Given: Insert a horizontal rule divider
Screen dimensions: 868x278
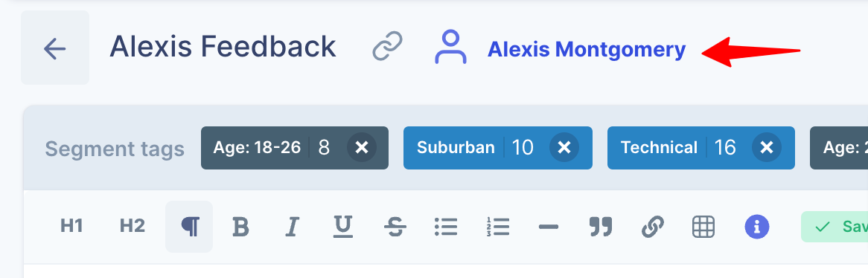Looking at the screenshot, I should [549, 227].
